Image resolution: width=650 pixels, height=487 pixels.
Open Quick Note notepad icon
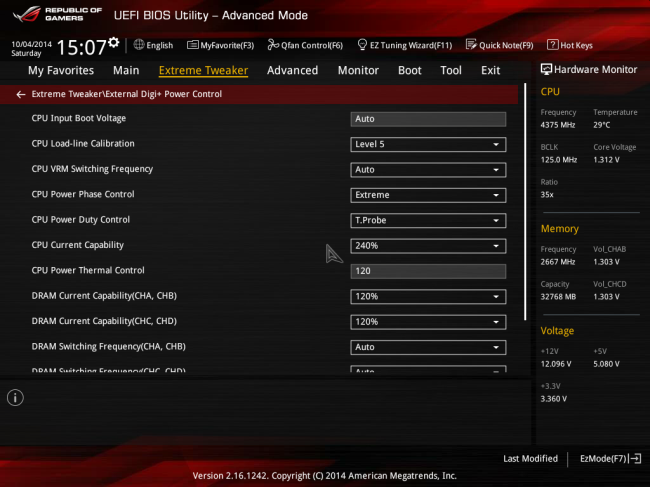tap(471, 45)
